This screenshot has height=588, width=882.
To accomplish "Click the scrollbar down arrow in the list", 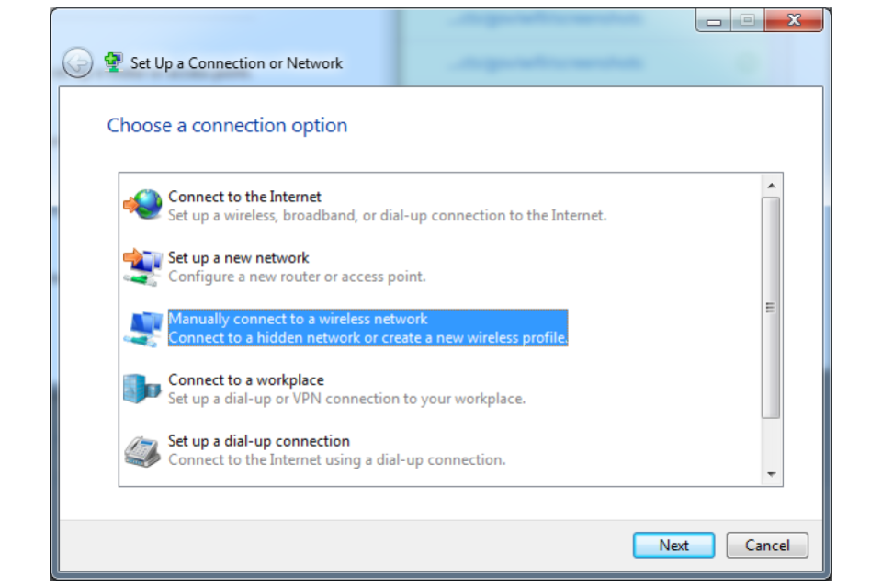I will point(771,474).
